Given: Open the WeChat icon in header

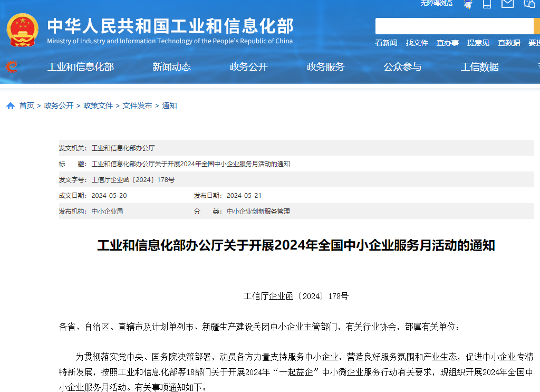Looking at the screenshot, I should pyautogui.click(x=529, y=4).
